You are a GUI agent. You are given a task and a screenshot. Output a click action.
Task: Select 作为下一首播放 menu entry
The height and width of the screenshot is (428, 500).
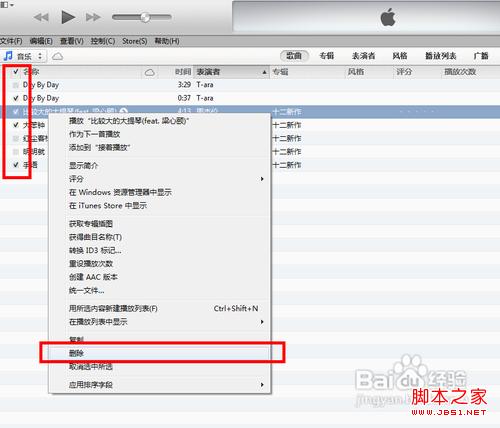tap(159, 134)
